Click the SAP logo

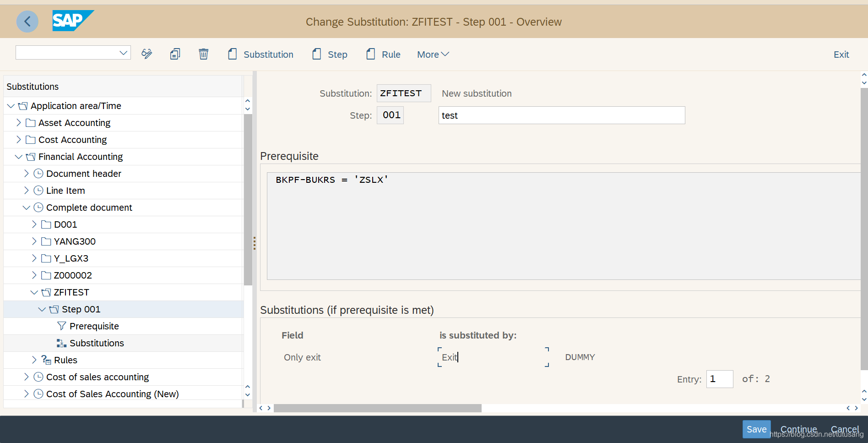click(73, 21)
